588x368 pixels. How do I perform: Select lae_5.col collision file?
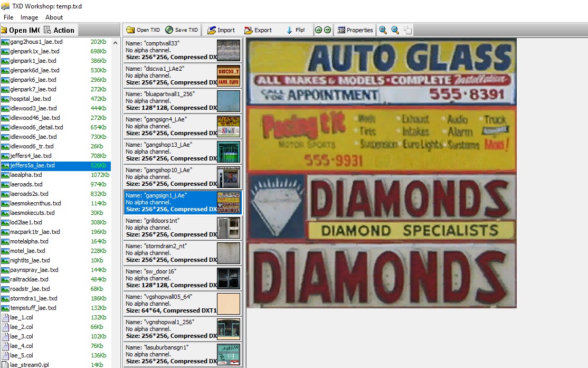[55, 355]
